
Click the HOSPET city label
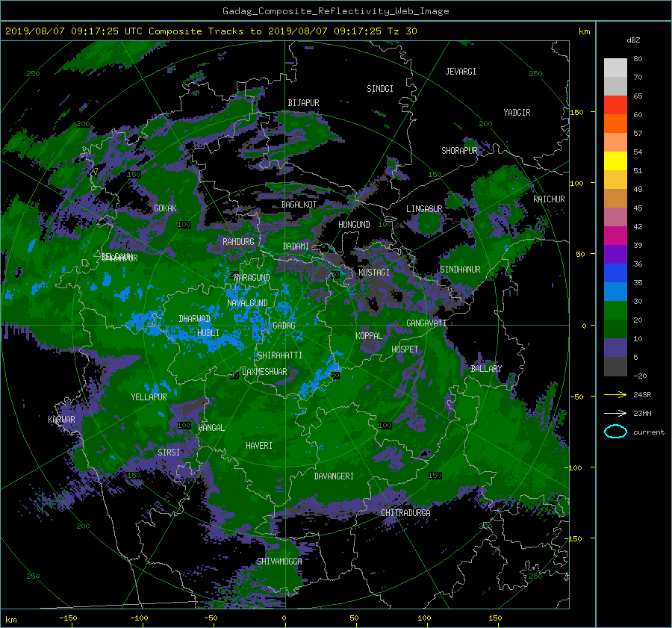coord(405,349)
